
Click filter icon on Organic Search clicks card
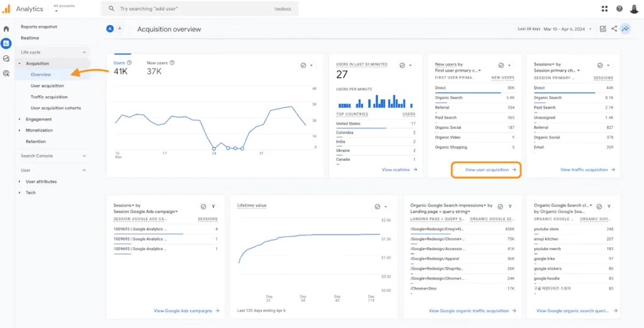[x=609, y=206]
